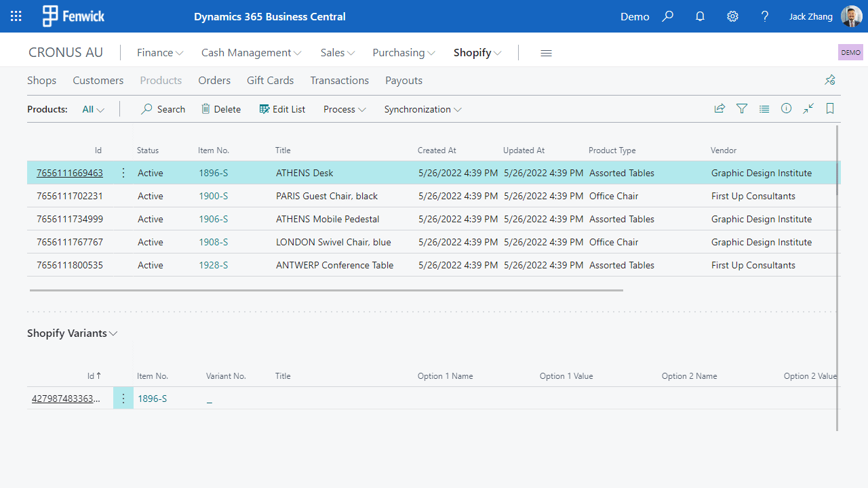Click Demo environment label in header
868x488 pixels.
click(635, 16)
